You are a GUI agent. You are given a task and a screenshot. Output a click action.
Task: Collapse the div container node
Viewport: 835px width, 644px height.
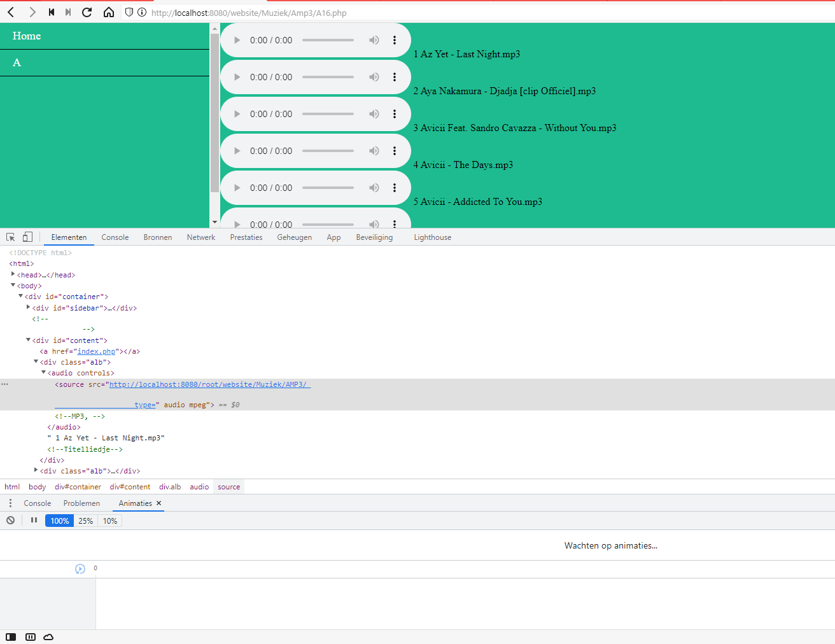click(20, 296)
